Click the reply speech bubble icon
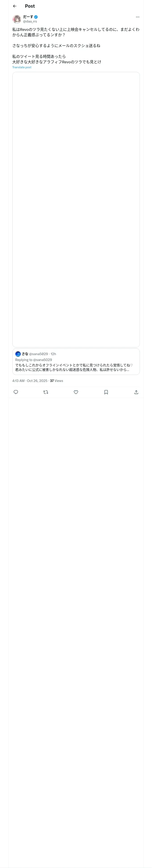Viewport: 152px width, 868px height. (x=16, y=392)
